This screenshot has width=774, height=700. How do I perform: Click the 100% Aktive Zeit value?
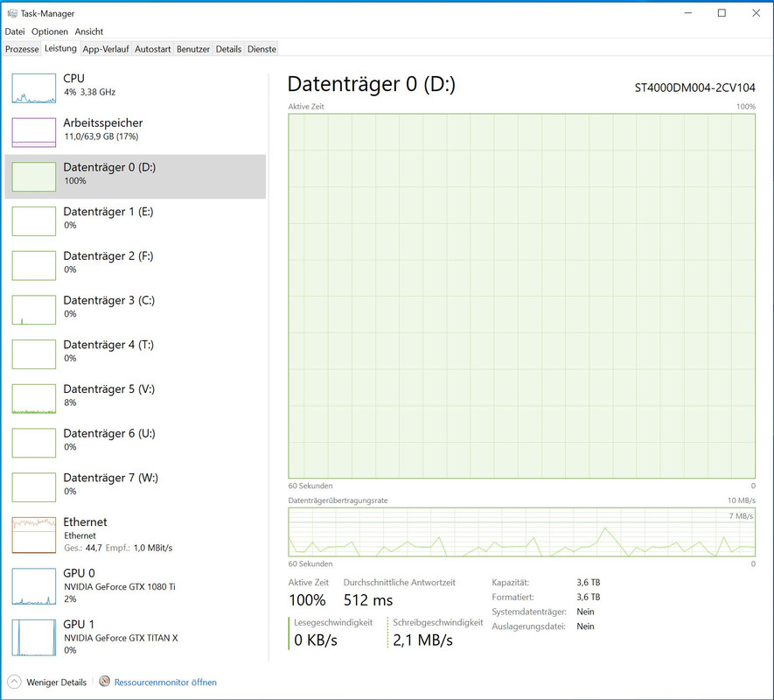pyautogui.click(x=307, y=600)
